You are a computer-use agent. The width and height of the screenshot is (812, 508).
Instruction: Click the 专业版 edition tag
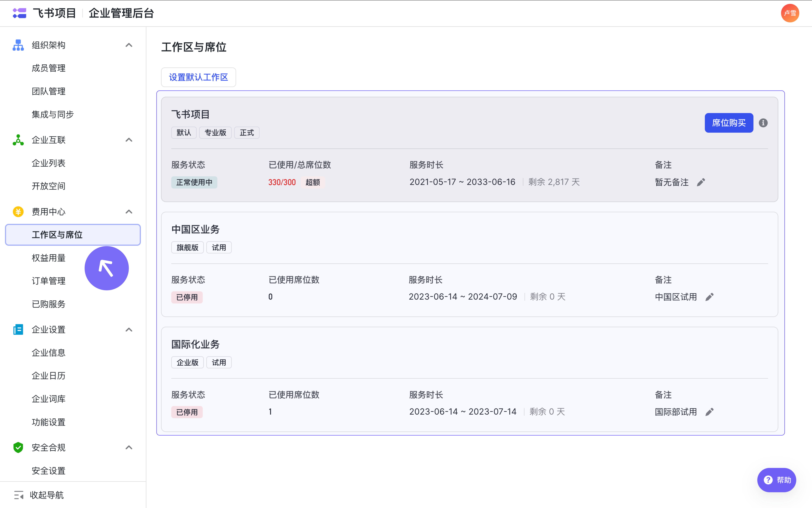coord(216,133)
